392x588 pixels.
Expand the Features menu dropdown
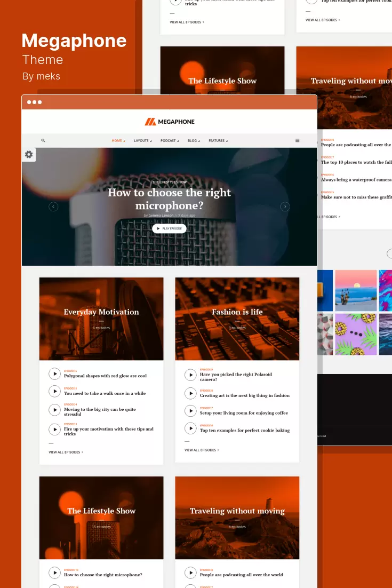(218, 141)
